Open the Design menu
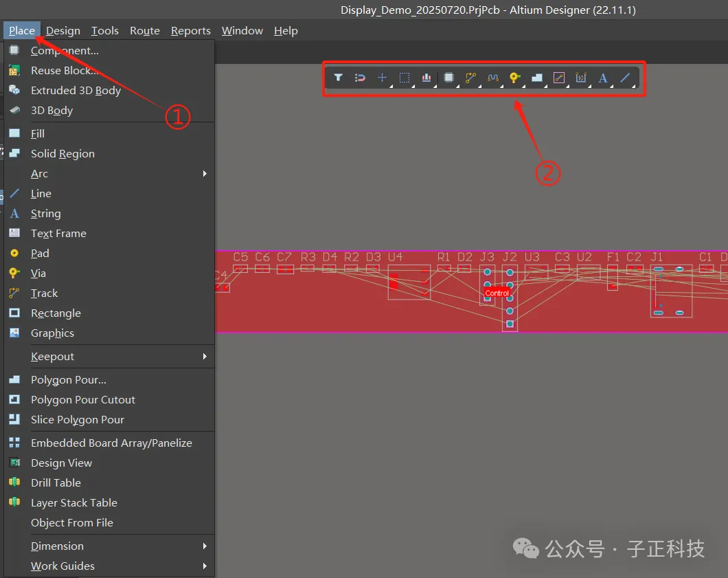Viewport: 728px width, 578px height. point(63,31)
